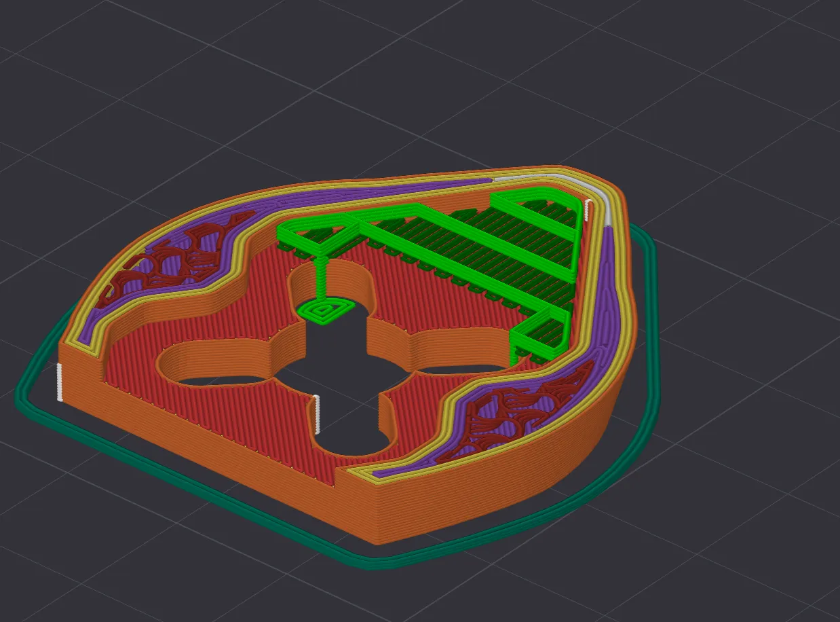Click the small concentric green support base
Screen dimensions: 840x622
pos(327,312)
